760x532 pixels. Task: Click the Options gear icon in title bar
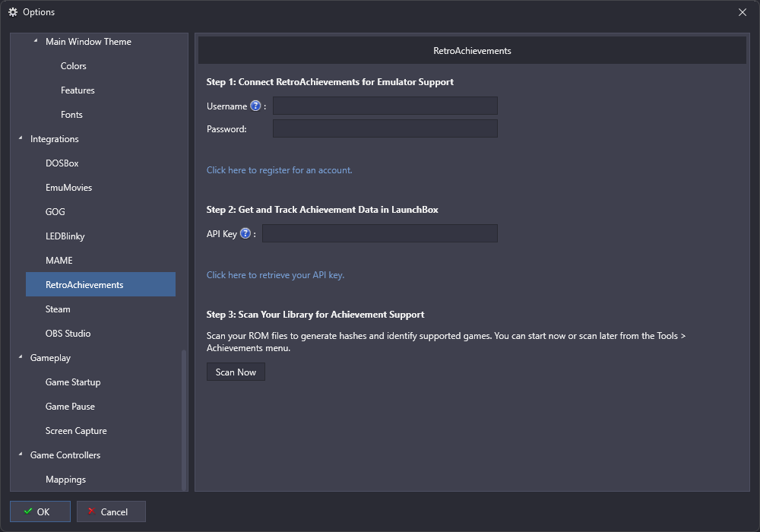click(13, 12)
